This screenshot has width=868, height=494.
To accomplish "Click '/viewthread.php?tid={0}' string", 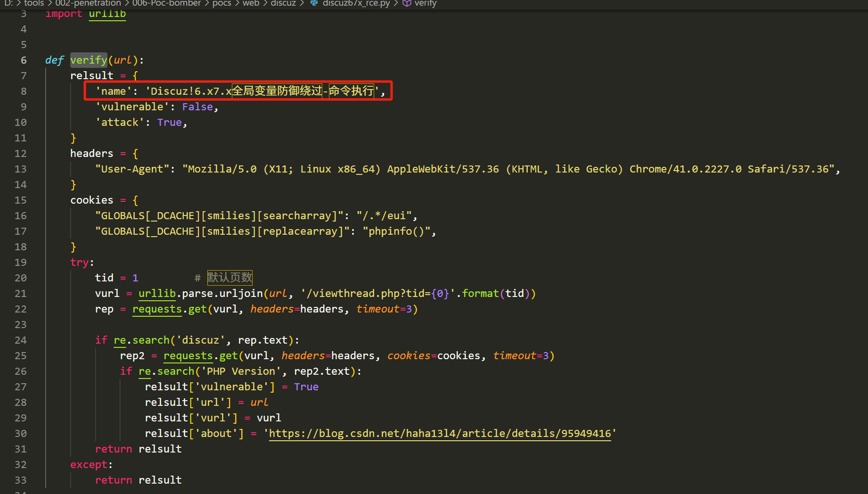I will pos(378,294).
